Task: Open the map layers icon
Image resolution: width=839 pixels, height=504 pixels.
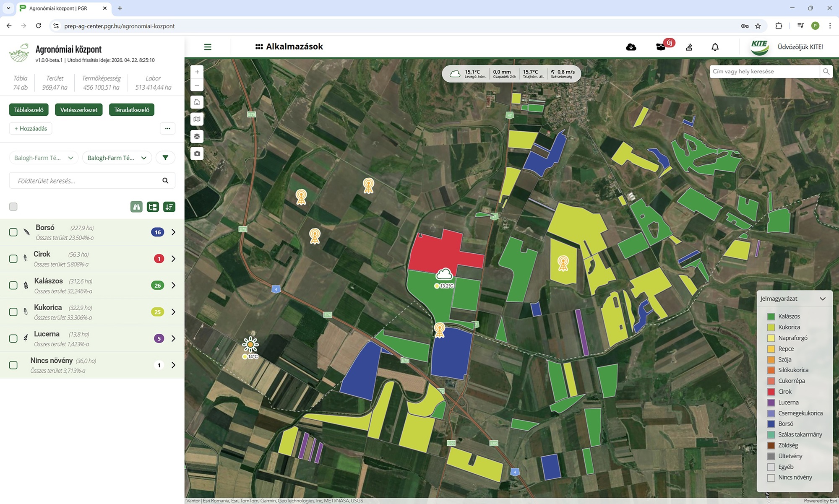Action: tap(197, 136)
